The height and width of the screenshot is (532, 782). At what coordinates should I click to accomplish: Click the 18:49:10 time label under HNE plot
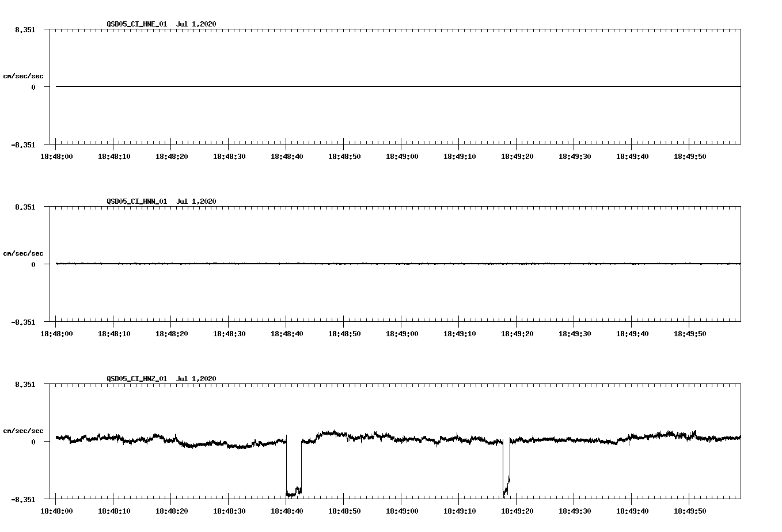[x=460, y=157]
